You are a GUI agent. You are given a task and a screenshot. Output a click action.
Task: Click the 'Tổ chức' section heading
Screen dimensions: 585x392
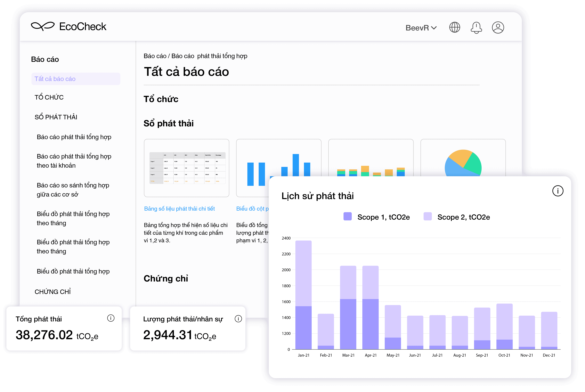pyautogui.click(x=161, y=99)
